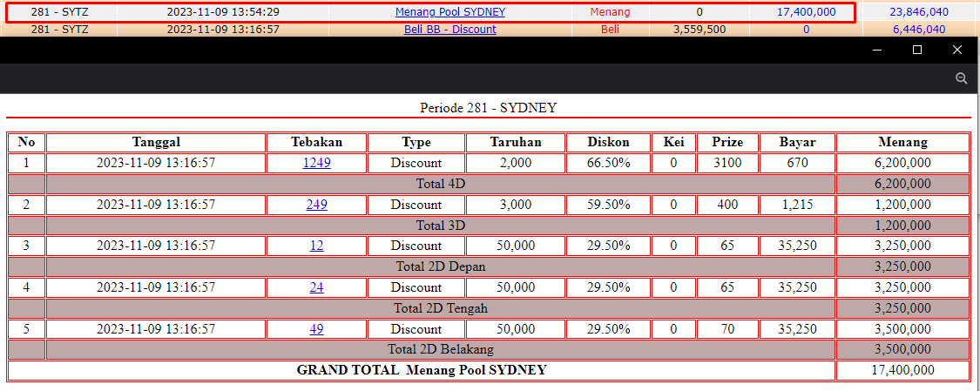The image size is (980, 391).
Task: Click the Prize value 70
Action: coord(727,329)
